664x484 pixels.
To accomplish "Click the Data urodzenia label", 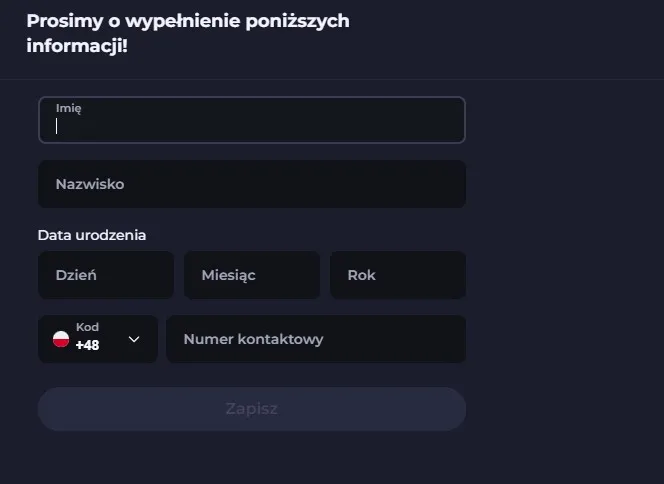I will (x=92, y=235).
